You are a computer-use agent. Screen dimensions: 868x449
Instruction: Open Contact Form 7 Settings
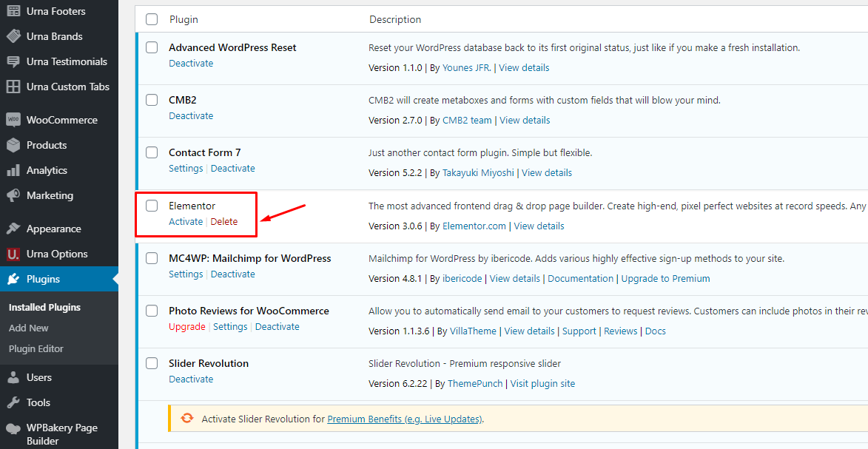tap(186, 169)
